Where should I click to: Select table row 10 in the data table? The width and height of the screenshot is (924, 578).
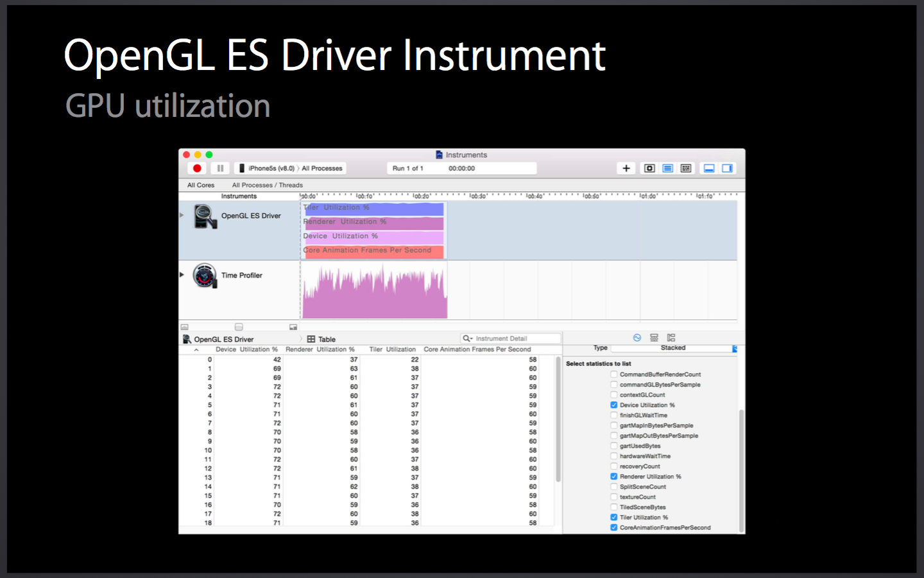(366, 451)
